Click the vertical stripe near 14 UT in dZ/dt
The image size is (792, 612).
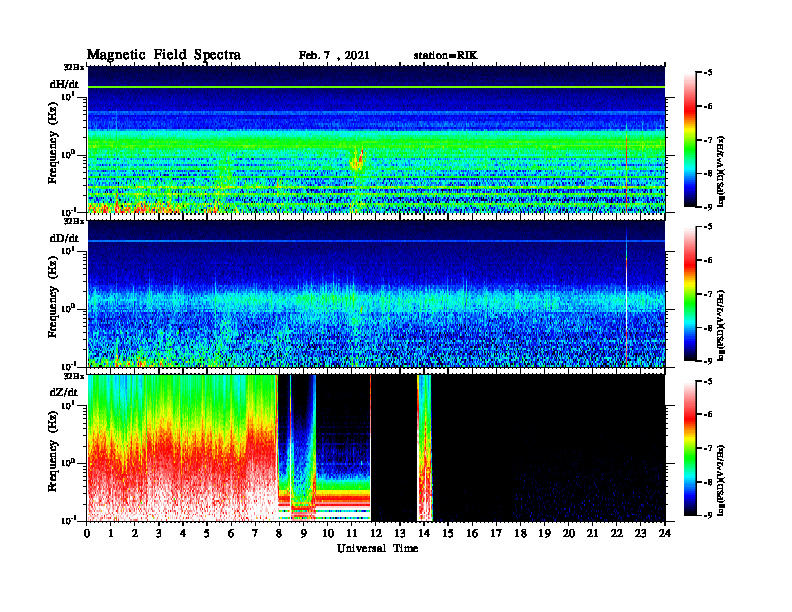click(425, 448)
